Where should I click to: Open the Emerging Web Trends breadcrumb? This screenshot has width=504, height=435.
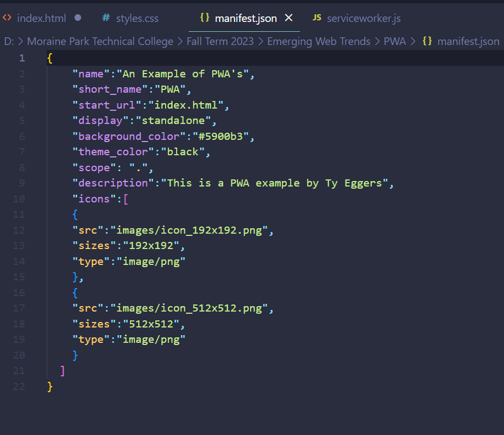pos(319,42)
